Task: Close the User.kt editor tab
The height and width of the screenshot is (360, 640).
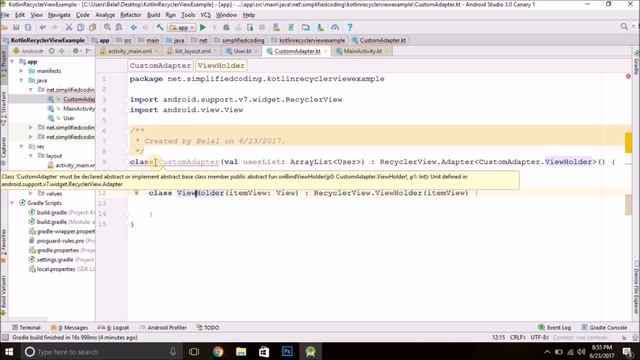Action: 256,51
